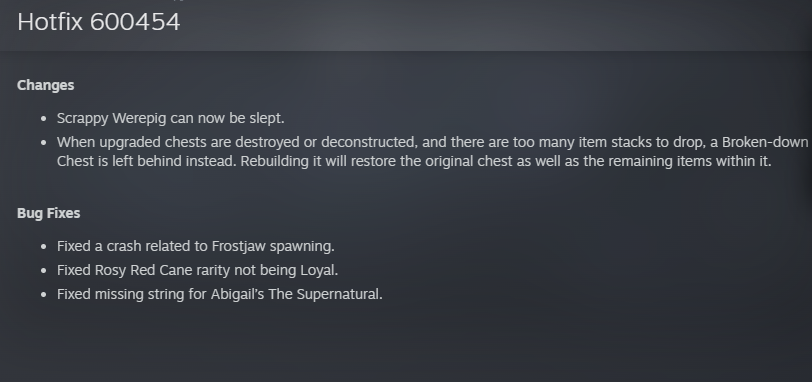
Task: Click the words Broken-down in the chest note
Action: click(x=764, y=142)
